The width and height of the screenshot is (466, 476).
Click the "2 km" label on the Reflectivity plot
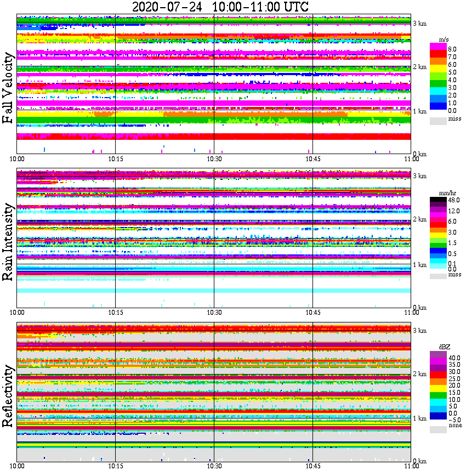point(419,373)
